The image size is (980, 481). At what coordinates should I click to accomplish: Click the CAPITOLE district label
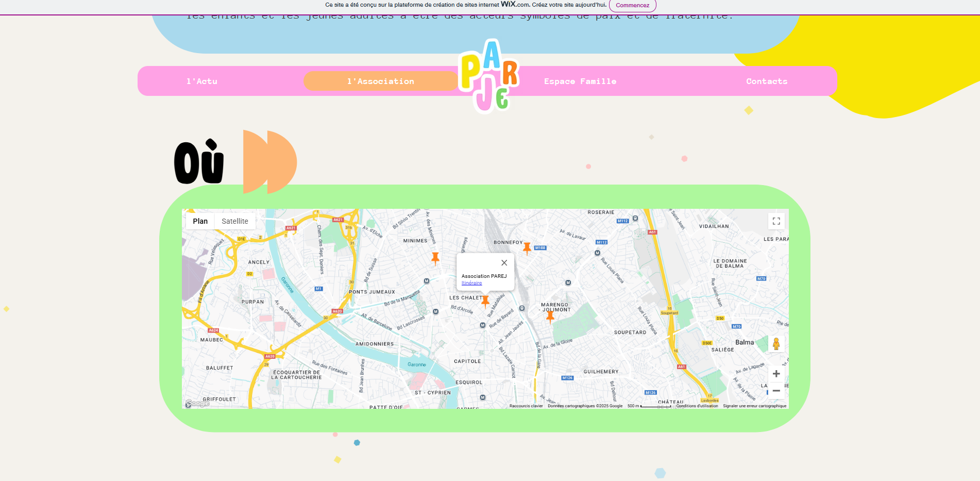[467, 361]
